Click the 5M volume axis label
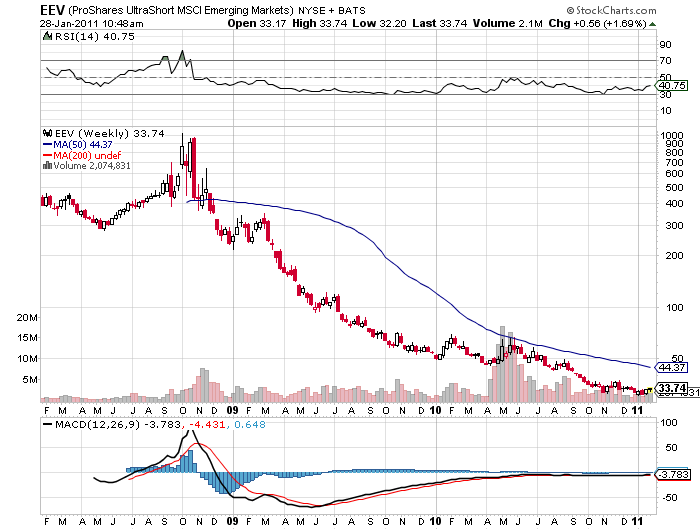The height and width of the screenshot is (530, 700). pos(30,380)
